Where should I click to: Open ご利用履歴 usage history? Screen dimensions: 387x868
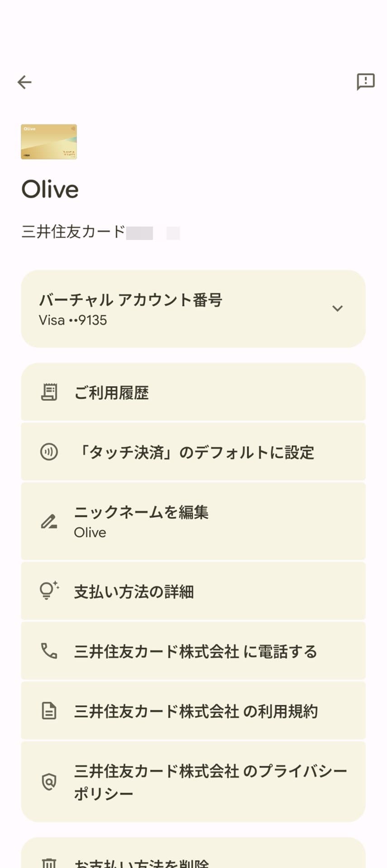coord(193,392)
